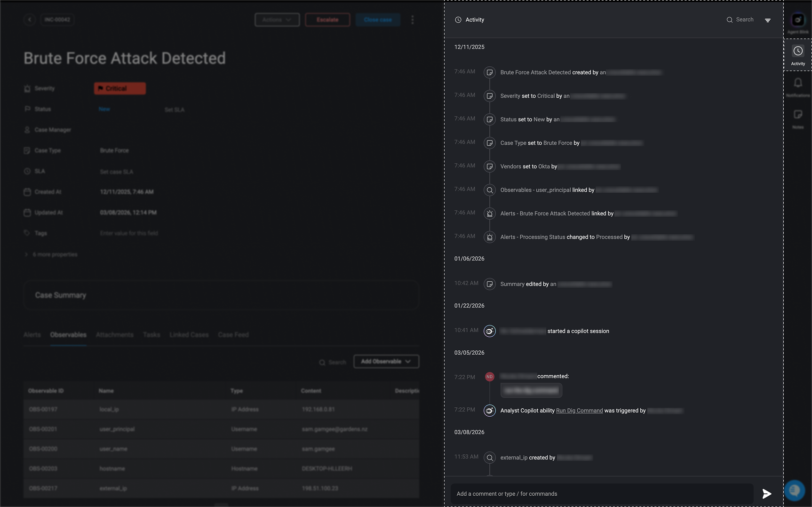Click the Observables table Search field
The height and width of the screenshot is (507, 812).
333,362
